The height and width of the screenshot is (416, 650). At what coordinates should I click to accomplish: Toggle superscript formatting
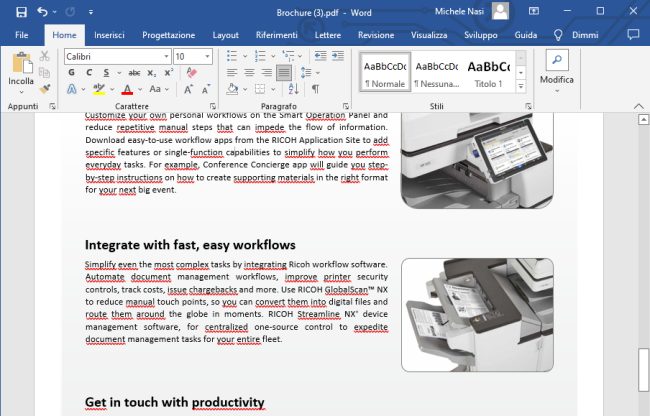click(168, 73)
